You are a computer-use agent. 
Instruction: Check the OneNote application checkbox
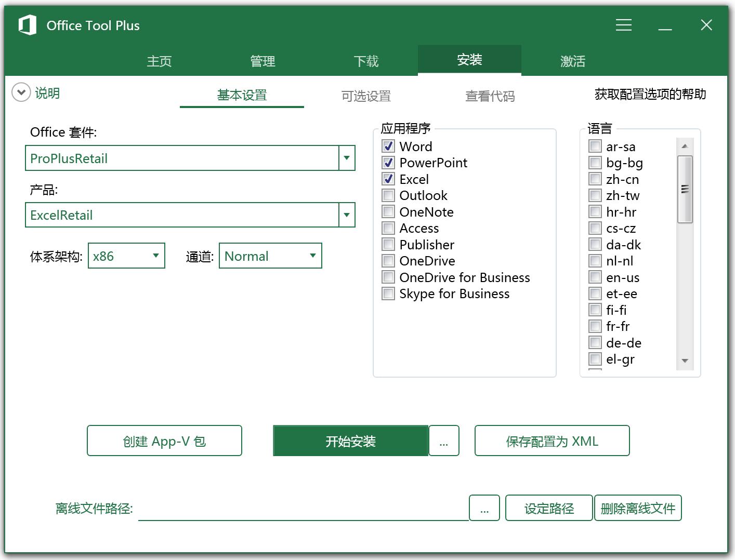tap(388, 211)
